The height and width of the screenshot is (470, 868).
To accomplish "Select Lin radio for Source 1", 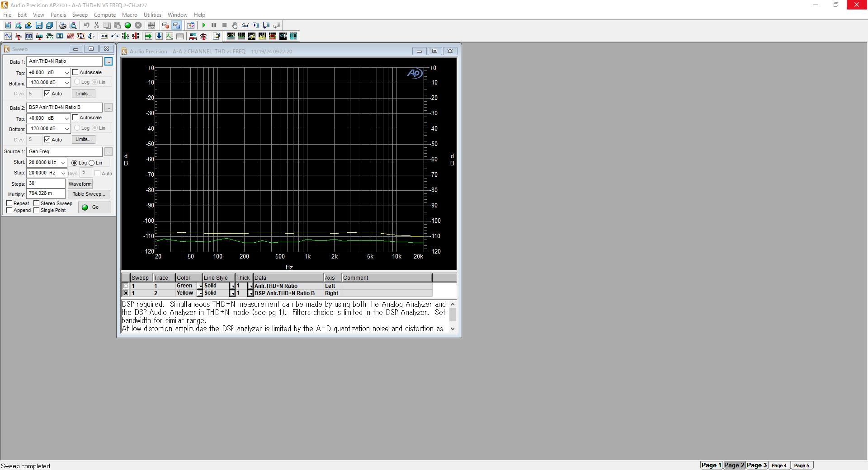I will [92, 163].
